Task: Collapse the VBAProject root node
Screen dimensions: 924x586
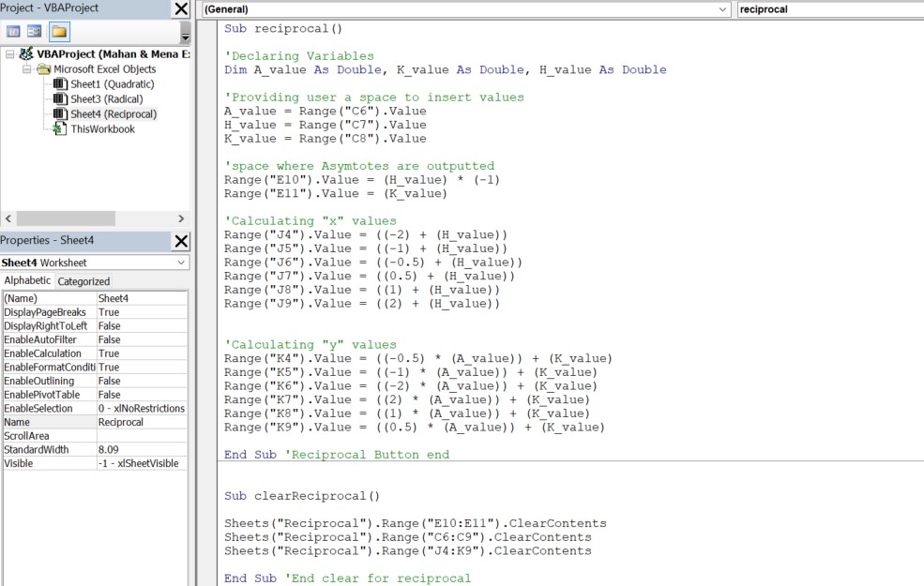Action: click(x=9, y=54)
